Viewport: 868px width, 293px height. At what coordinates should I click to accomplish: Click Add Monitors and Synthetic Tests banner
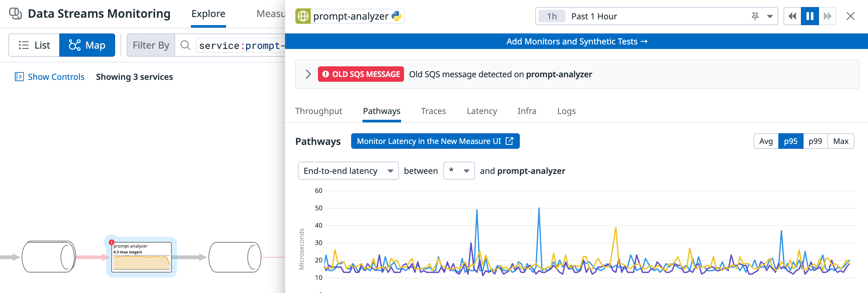click(x=577, y=42)
